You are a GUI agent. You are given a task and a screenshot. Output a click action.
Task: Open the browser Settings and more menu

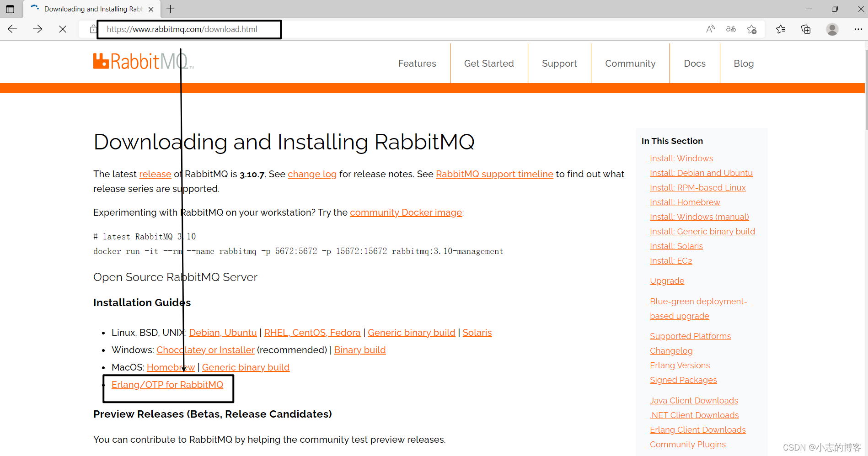[x=858, y=29]
